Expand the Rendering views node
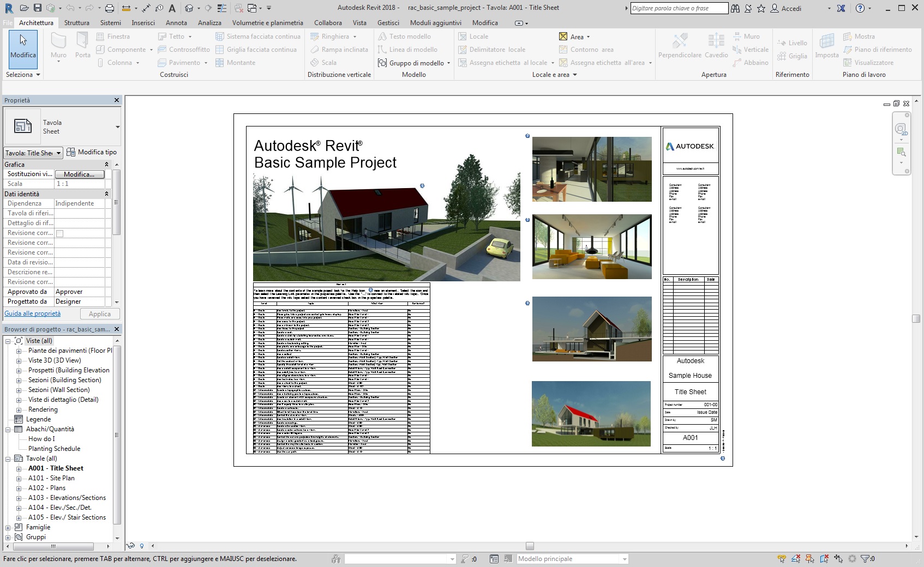924x567 pixels. 19,410
